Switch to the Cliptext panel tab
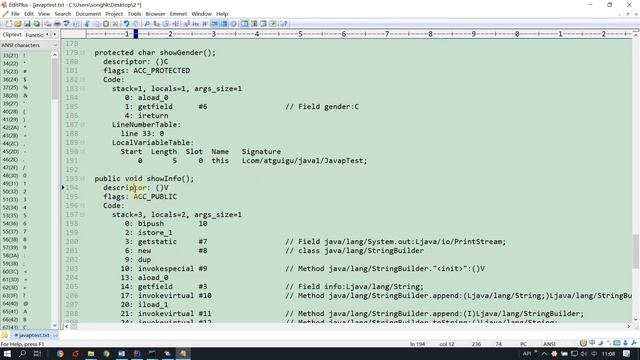640x360 pixels. point(12,35)
